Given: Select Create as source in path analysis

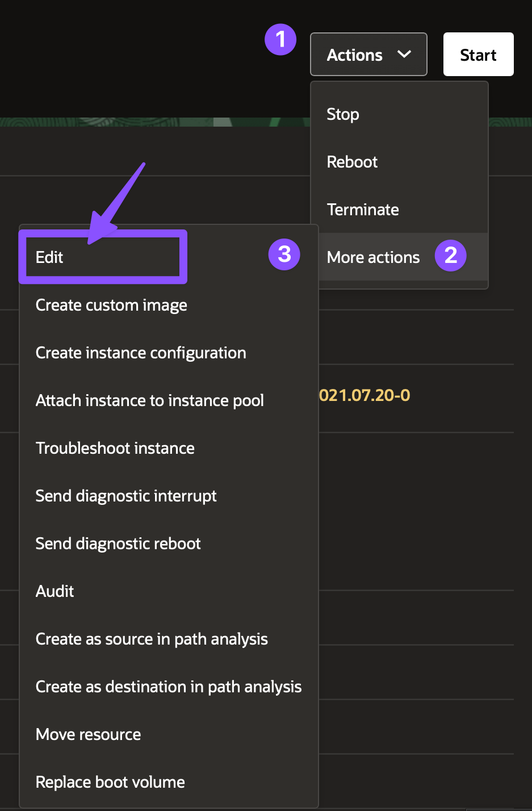Looking at the screenshot, I should tap(169, 639).
